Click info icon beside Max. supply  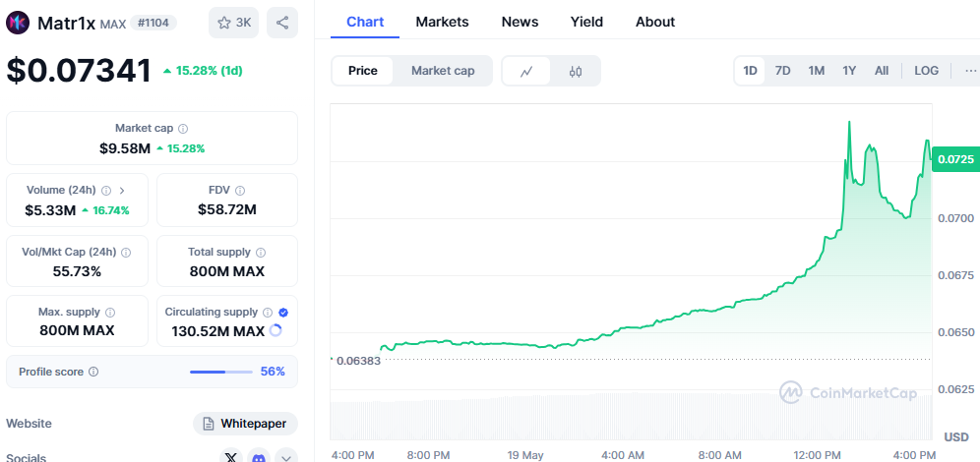[x=110, y=313]
